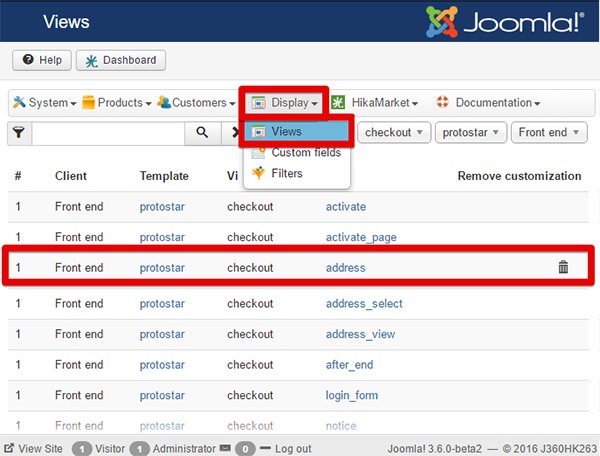Open the HikaMarket menu
This screenshot has height=456, width=600.
pyautogui.click(x=374, y=103)
